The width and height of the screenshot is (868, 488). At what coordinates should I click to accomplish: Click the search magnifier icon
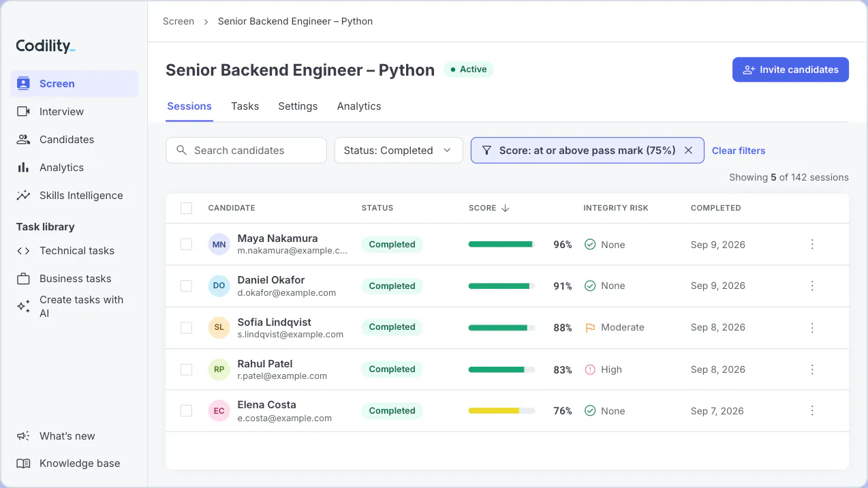click(x=181, y=150)
